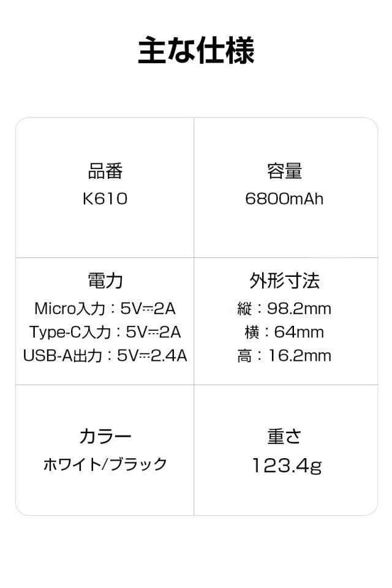Click the 縦 dimension label
This screenshot has height=588, width=392.
click(244, 309)
